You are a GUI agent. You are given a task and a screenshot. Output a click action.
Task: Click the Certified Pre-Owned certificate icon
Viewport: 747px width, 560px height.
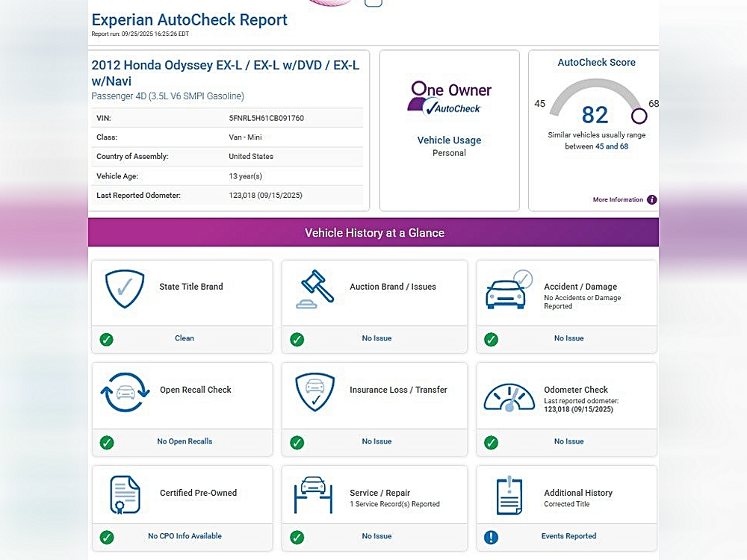coord(125,495)
